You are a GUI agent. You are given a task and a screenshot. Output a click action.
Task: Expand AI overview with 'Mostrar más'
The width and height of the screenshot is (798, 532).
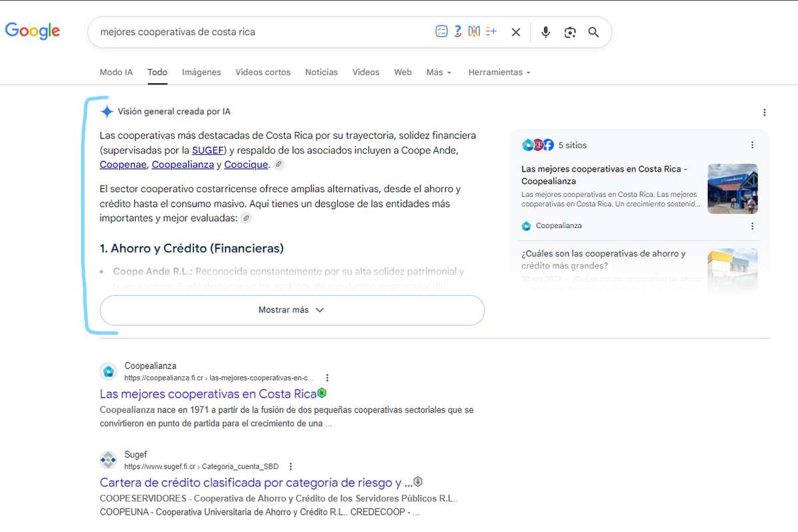(292, 310)
